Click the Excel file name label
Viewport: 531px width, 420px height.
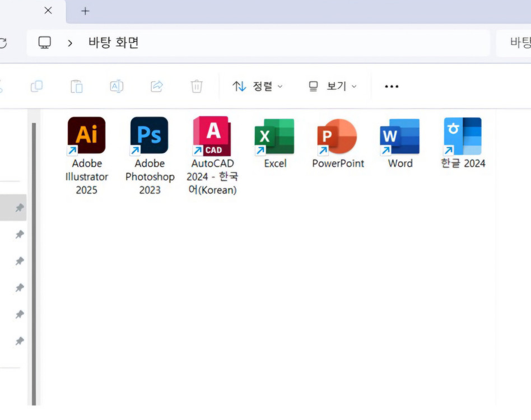[275, 164]
